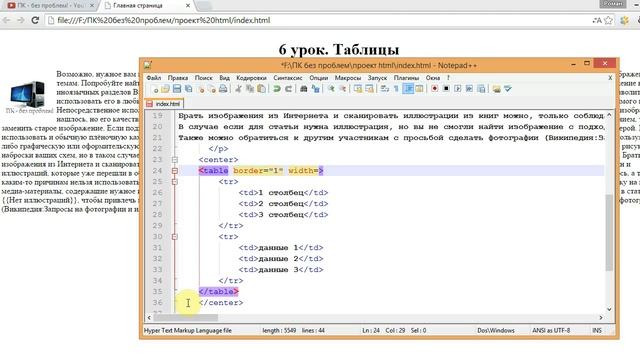Open the ? help menu
The height and width of the screenshot is (360, 640).
point(448,78)
